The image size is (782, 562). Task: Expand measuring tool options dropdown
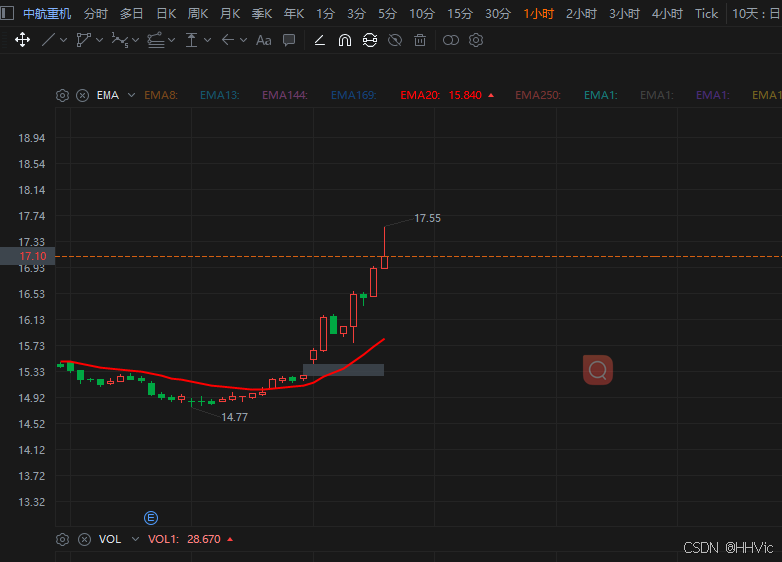[x=207, y=40]
